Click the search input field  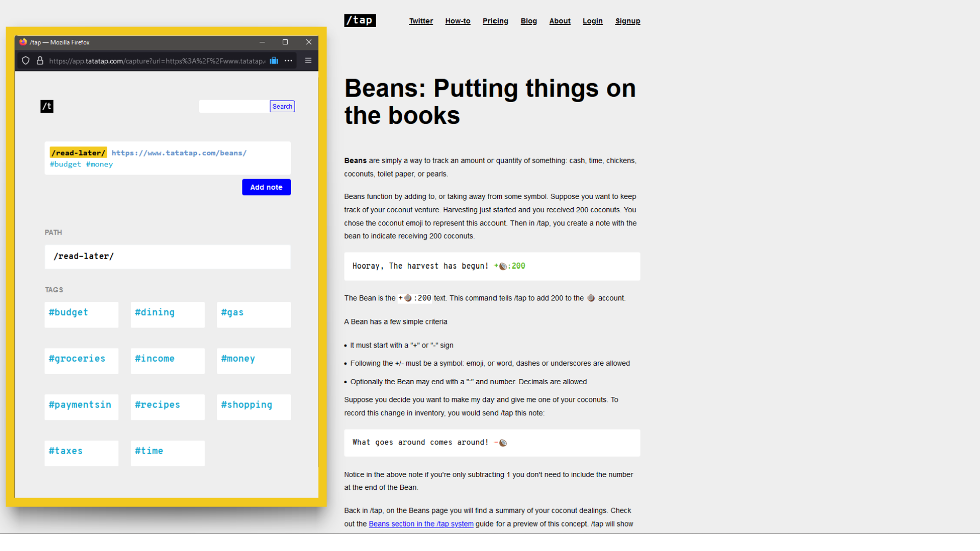tap(234, 106)
